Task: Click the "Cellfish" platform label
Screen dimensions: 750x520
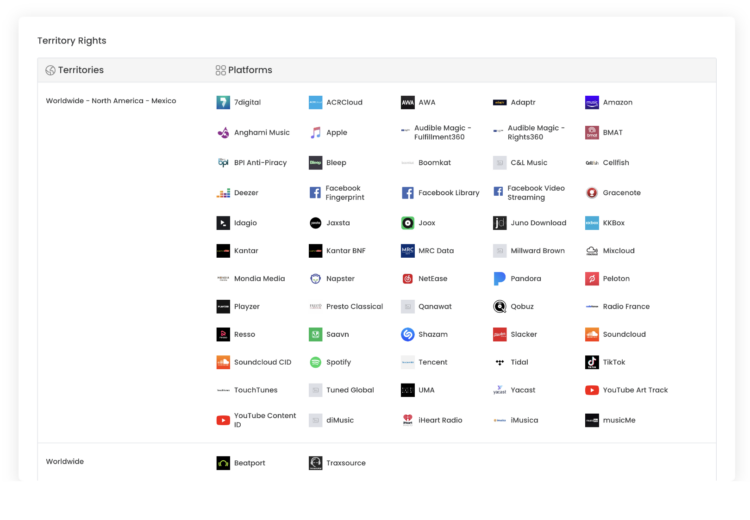Action: pyautogui.click(x=616, y=163)
